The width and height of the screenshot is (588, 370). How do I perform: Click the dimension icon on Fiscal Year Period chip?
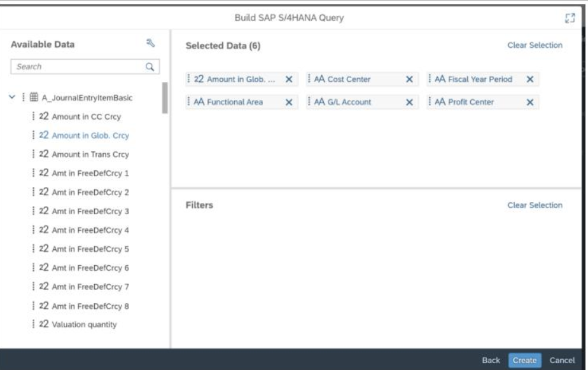point(440,79)
